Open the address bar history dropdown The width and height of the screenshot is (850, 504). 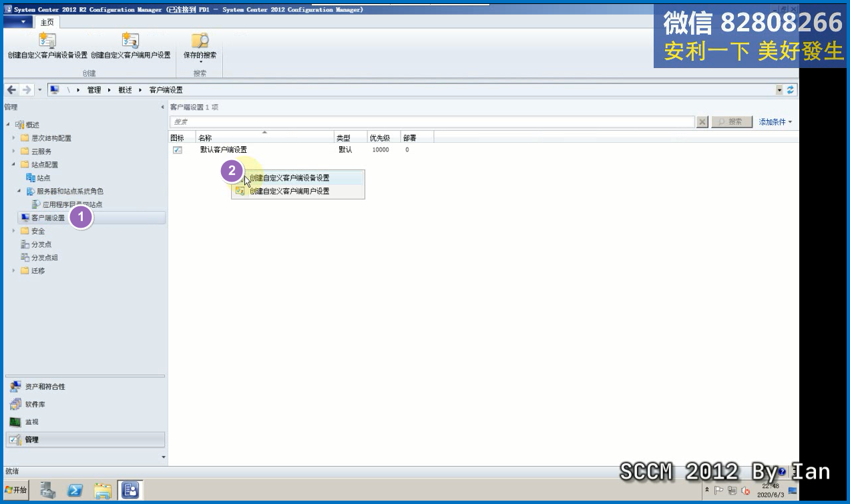[779, 90]
